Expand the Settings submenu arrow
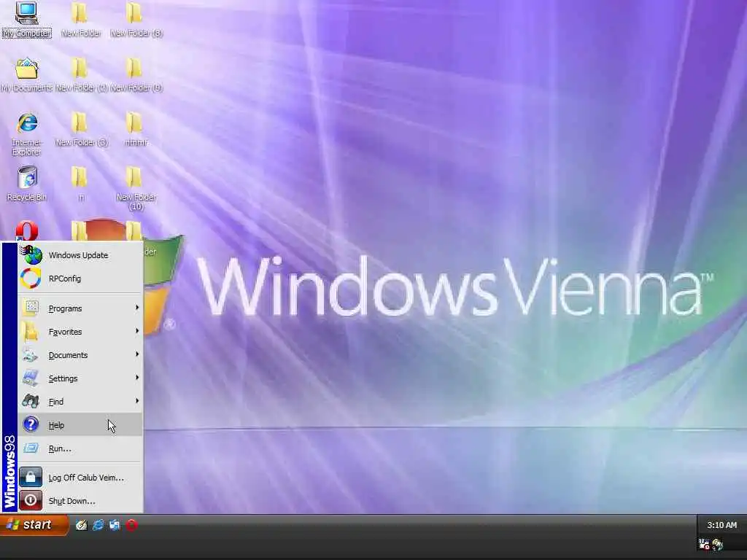Image resolution: width=747 pixels, height=560 pixels. (x=137, y=378)
